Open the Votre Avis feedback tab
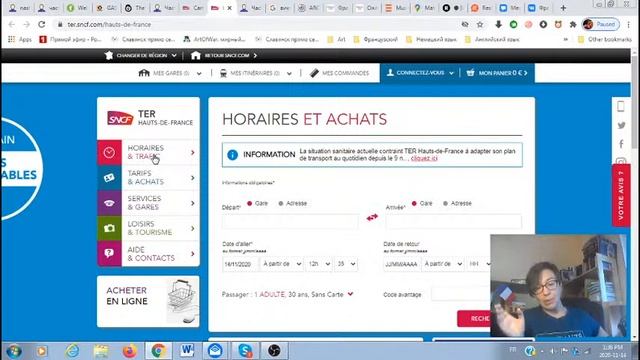 pos(621,195)
